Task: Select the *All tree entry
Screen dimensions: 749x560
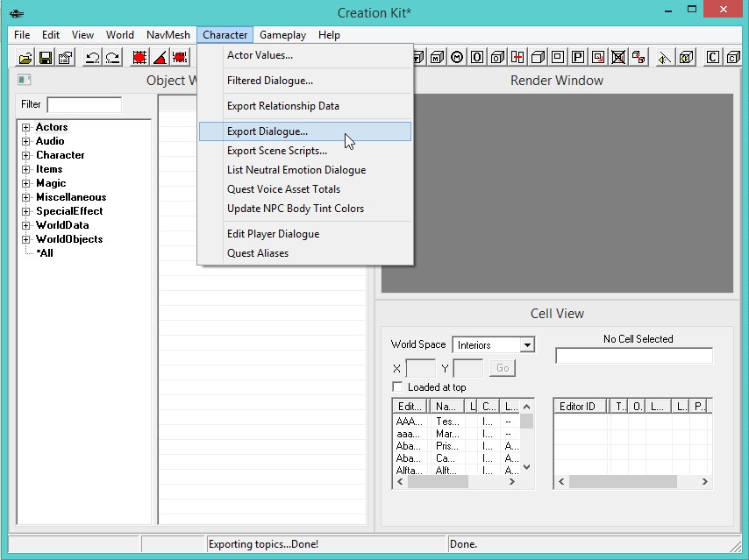Action: (x=45, y=253)
